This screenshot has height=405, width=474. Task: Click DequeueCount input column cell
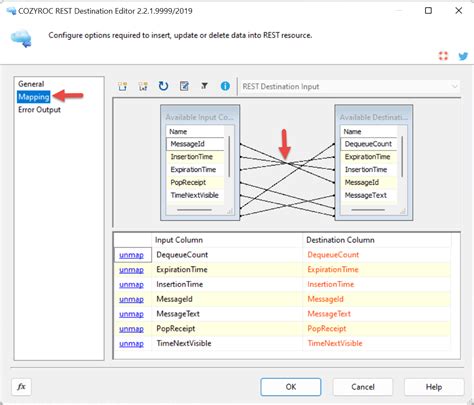click(x=227, y=255)
